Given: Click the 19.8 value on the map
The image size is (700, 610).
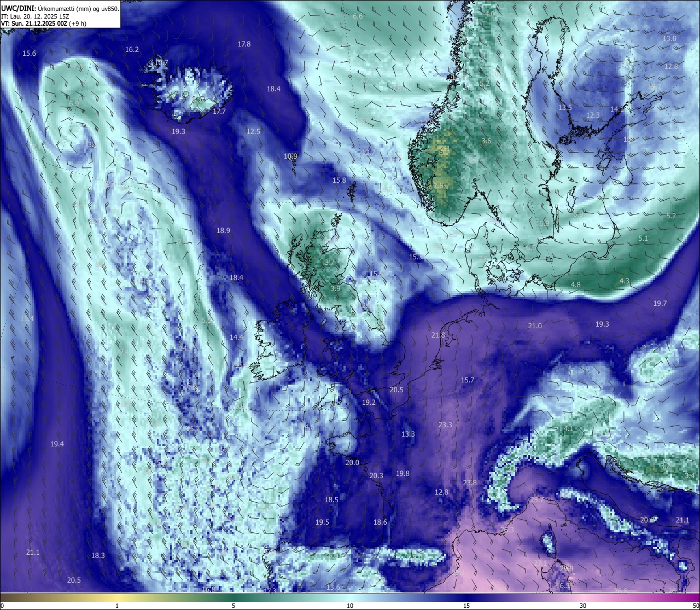Looking at the screenshot, I should pyautogui.click(x=402, y=474).
